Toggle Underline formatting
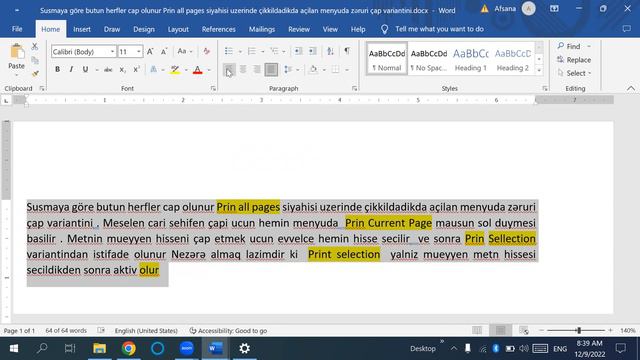640x360 pixels. tap(85, 70)
